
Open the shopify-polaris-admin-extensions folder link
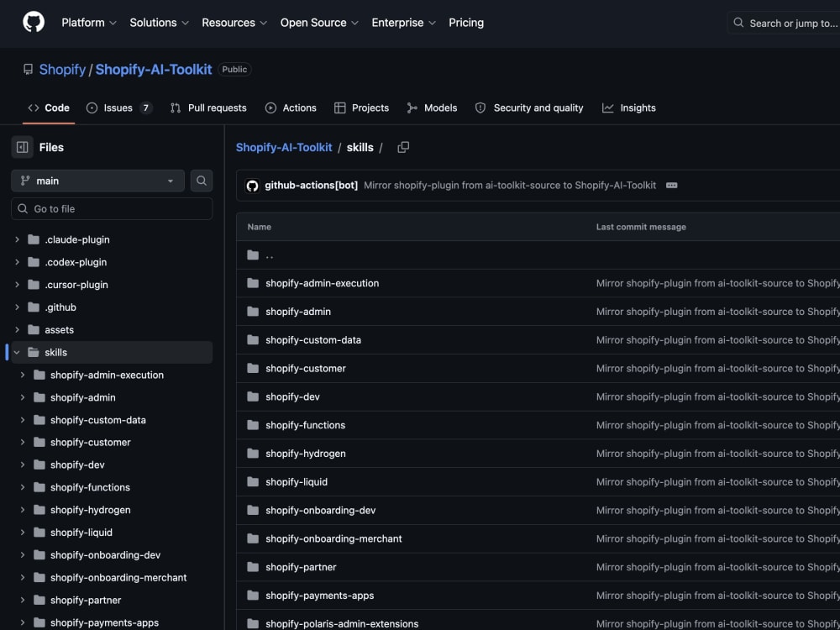(342, 623)
